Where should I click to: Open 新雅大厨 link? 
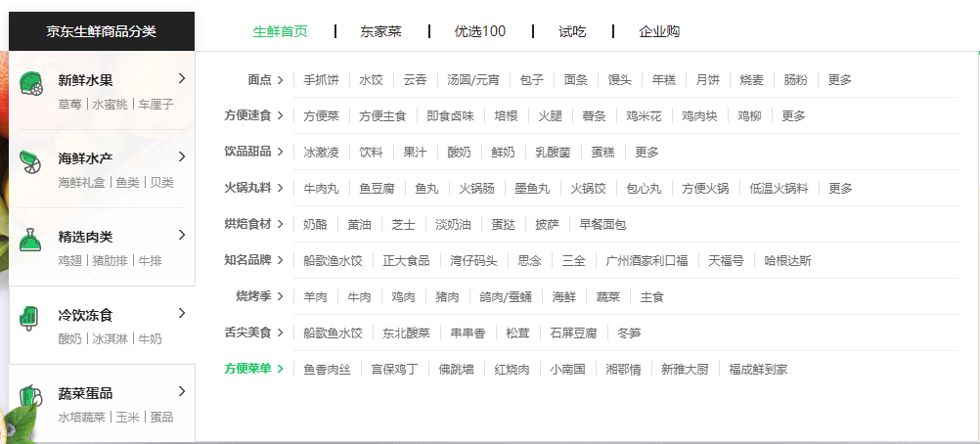pyautogui.click(x=685, y=371)
